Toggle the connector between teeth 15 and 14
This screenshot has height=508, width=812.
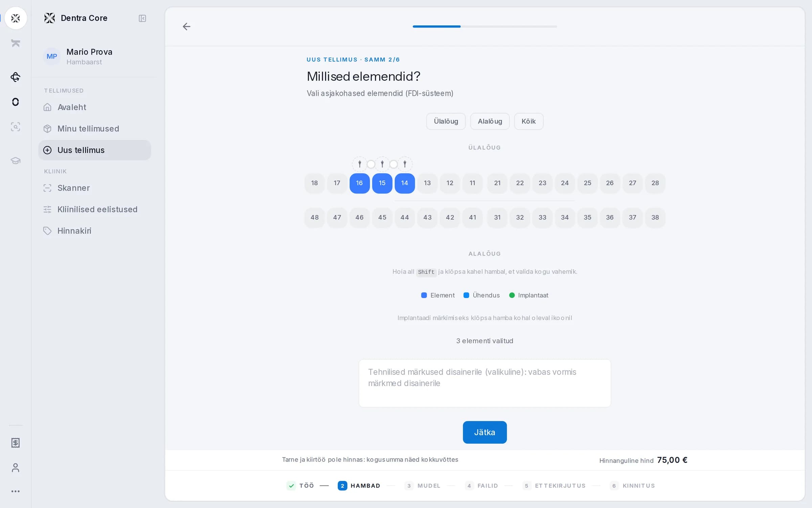click(393, 164)
